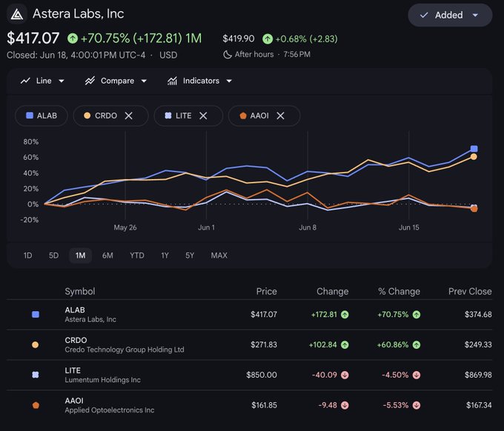Select the ALAB legend chip
The width and height of the screenshot is (504, 431).
[42, 116]
